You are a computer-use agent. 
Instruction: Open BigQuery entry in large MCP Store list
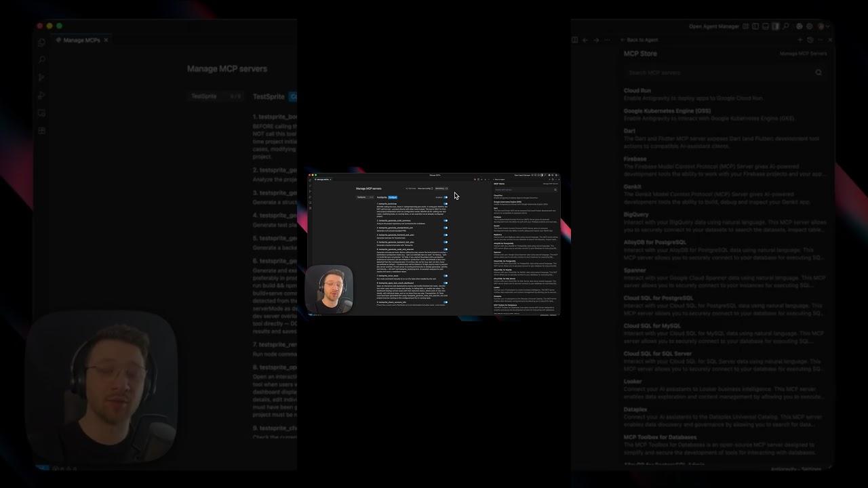(x=724, y=222)
